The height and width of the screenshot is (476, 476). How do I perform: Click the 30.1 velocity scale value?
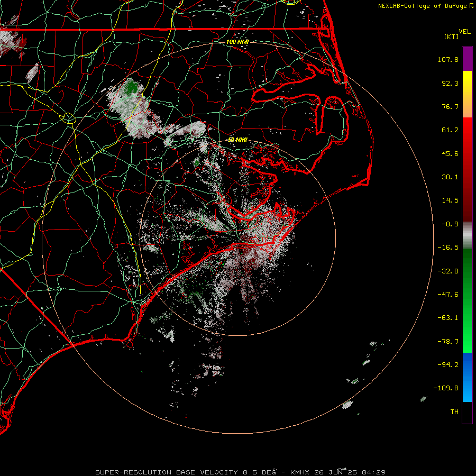(450, 177)
